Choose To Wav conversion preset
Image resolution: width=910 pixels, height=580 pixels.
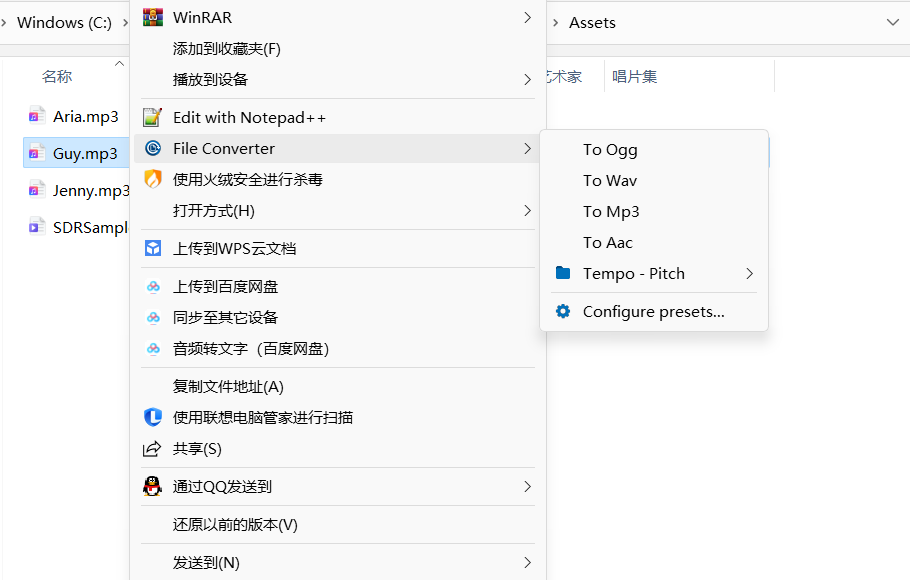tap(610, 180)
